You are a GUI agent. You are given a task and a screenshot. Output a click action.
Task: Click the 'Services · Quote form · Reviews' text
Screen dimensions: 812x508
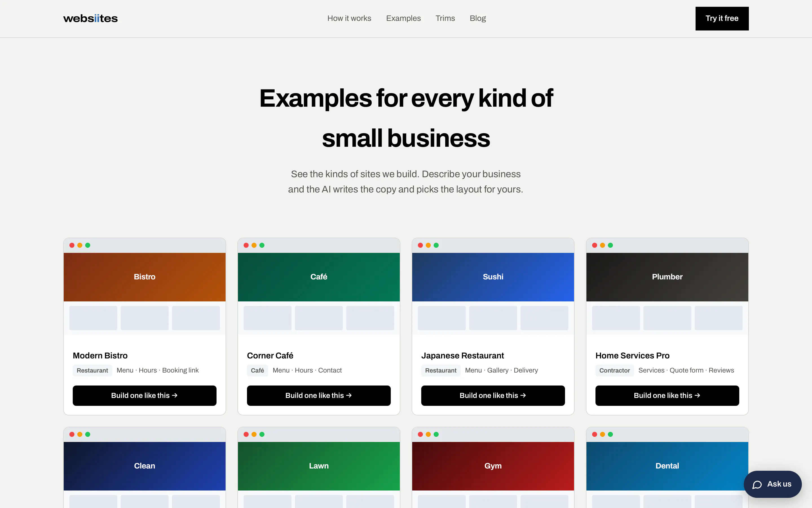pos(686,370)
